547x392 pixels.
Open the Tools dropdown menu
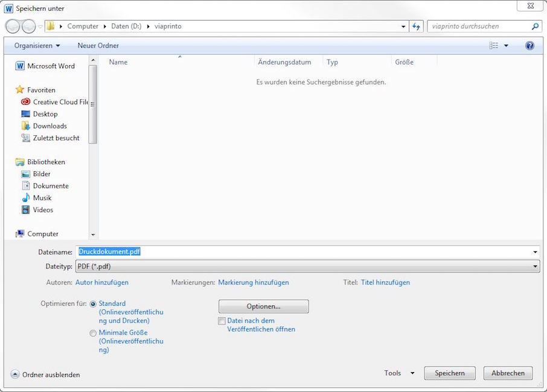coord(399,373)
